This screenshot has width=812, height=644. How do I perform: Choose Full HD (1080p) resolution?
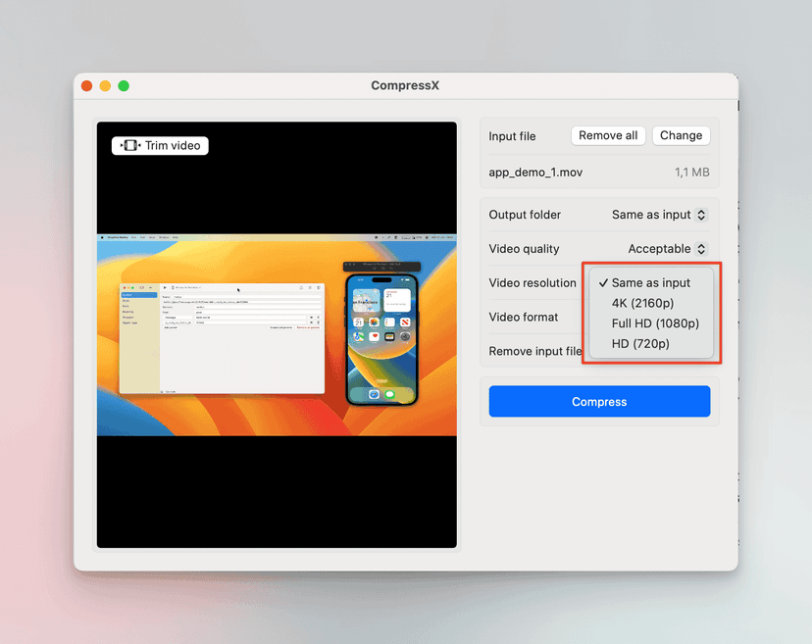[x=654, y=323]
